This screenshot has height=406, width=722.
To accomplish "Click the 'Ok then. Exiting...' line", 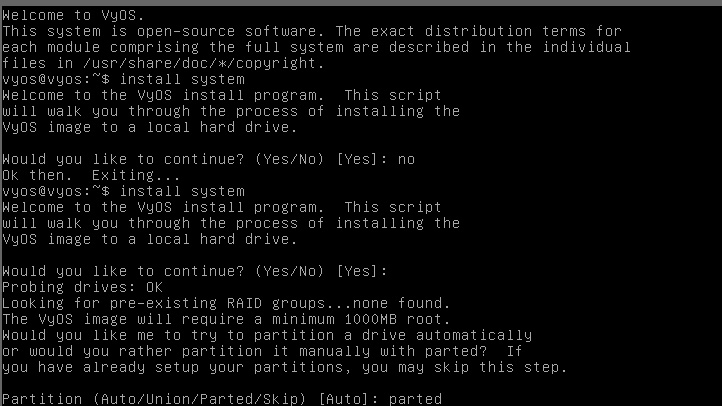I will [x=91, y=175].
